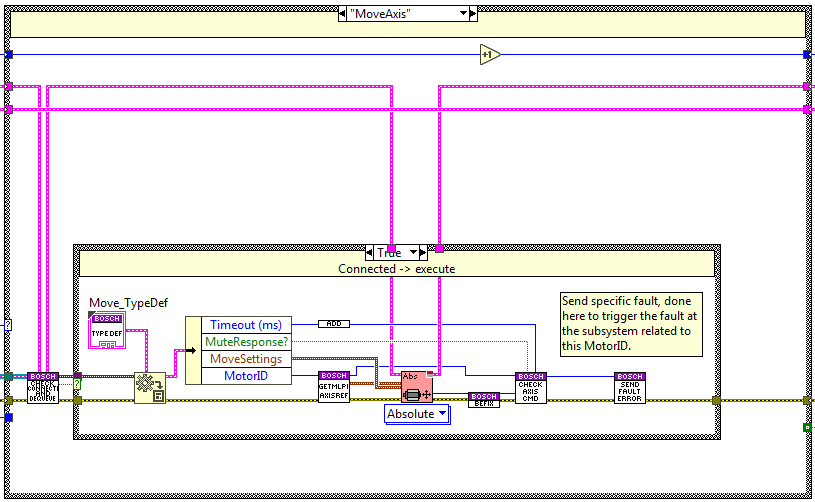Go to previous case of MoveAxis structure

click(342, 14)
